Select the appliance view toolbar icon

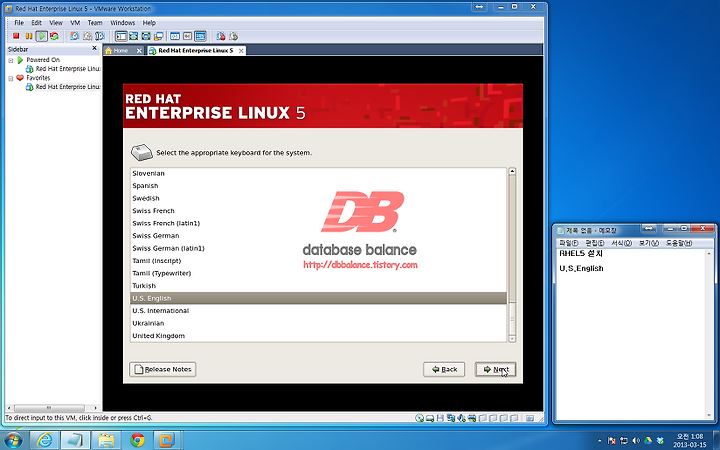187,36
